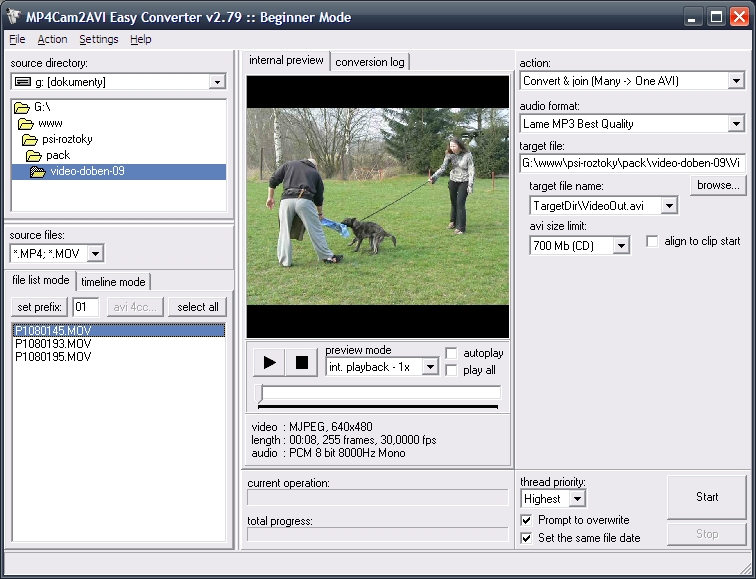Enable align to clip start option
The height and width of the screenshot is (579, 756).
click(x=652, y=241)
